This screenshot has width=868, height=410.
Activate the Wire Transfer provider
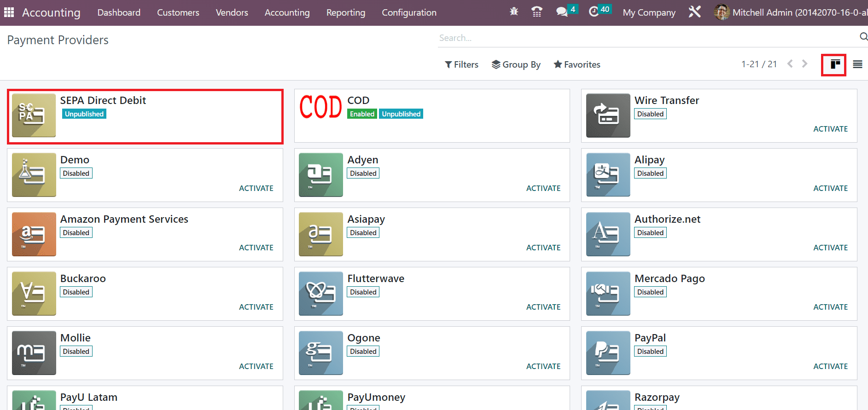[x=830, y=129]
